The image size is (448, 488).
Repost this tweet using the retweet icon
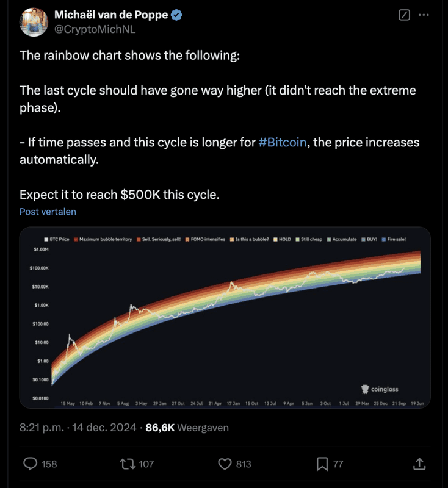[129, 464]
